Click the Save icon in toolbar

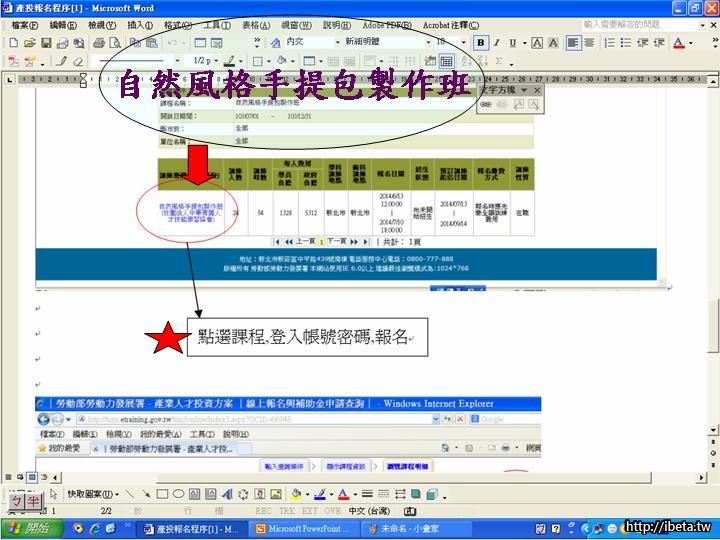pyautogui.click(x=46, y=43)
